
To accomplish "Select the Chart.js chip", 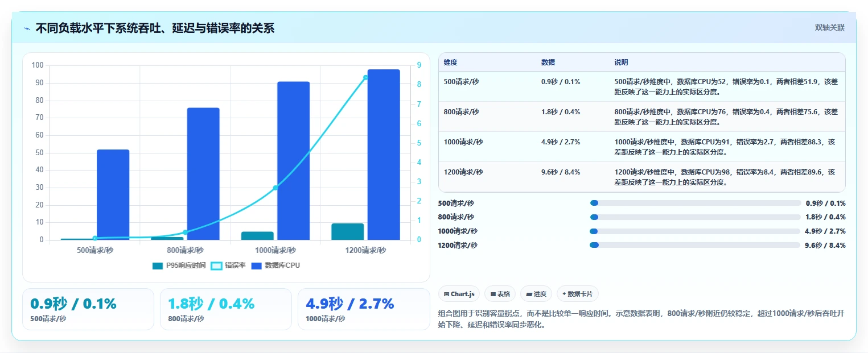I will (459, 294).
